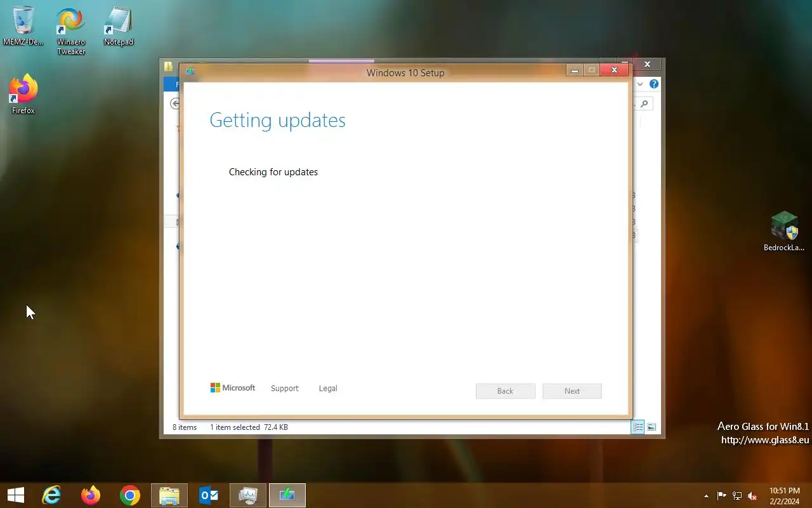Click the muted volume tray icon

pos(752,496)
